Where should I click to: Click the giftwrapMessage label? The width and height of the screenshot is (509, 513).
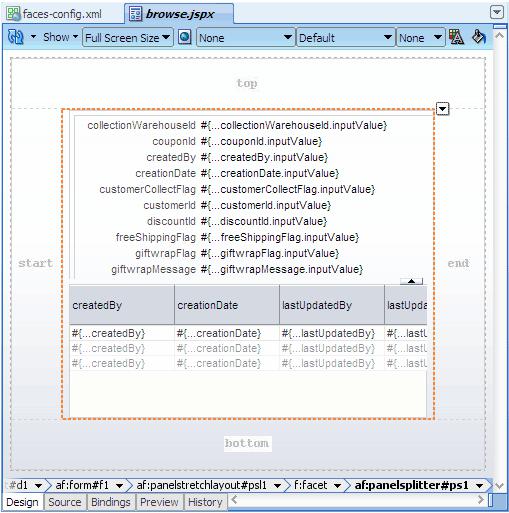click(153, 269)
